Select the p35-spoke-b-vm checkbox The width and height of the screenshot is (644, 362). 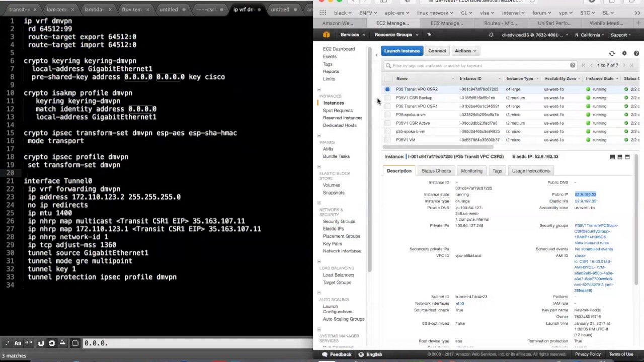tap(387, 132)
